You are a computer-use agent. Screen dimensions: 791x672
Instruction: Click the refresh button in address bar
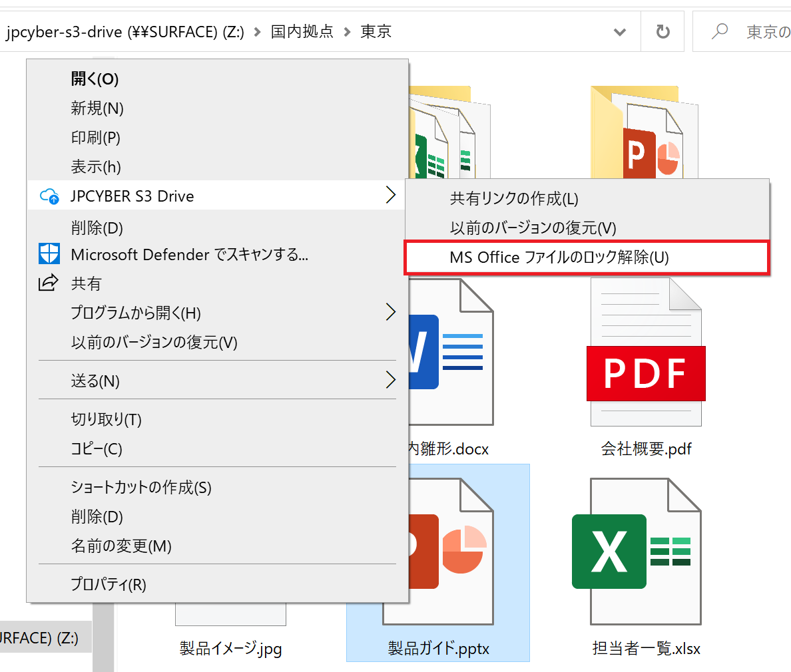click(662, 31)
